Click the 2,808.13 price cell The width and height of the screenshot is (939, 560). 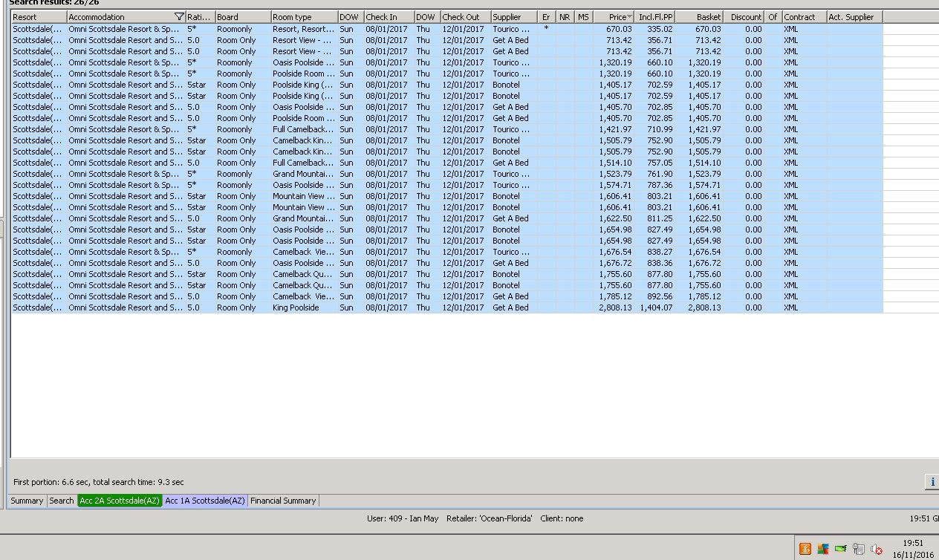click(x=615, y=307)
